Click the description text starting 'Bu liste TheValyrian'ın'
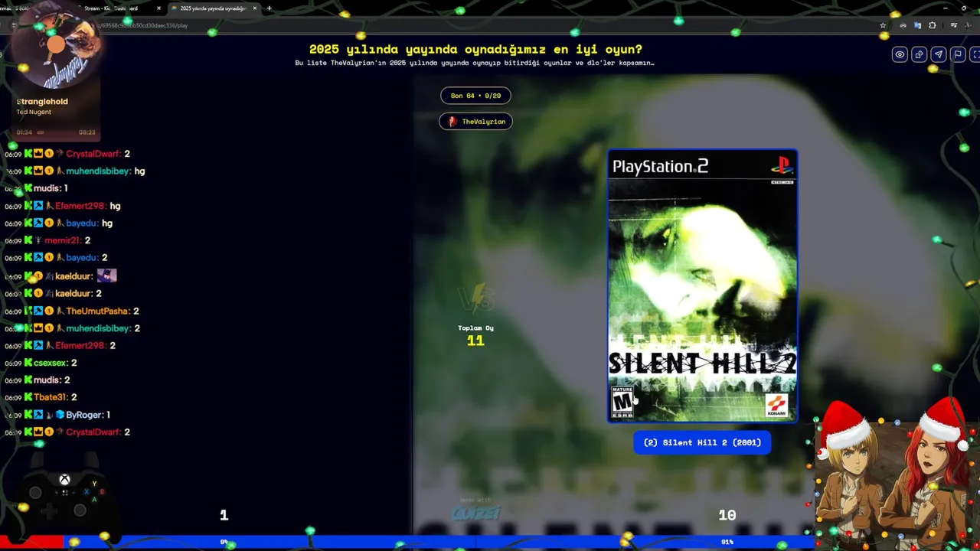The width and height of the screenshot is (980, 551). [475, 64]
